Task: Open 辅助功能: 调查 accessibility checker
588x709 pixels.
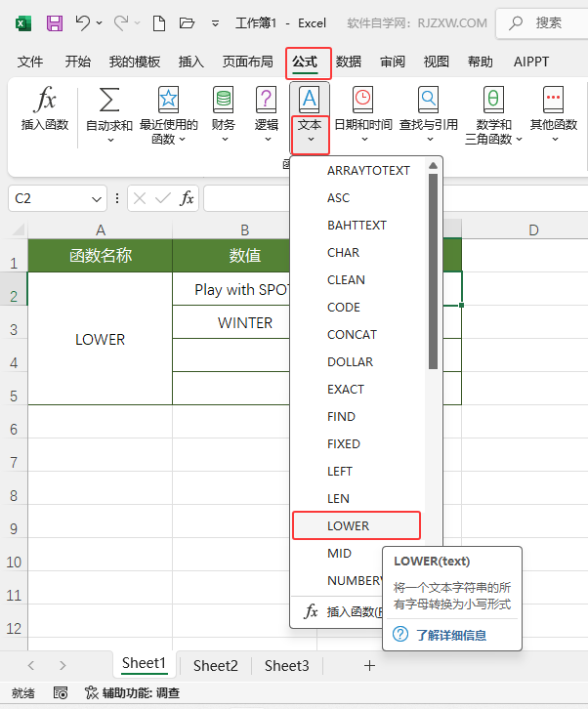Action: [x=133, y=692]
